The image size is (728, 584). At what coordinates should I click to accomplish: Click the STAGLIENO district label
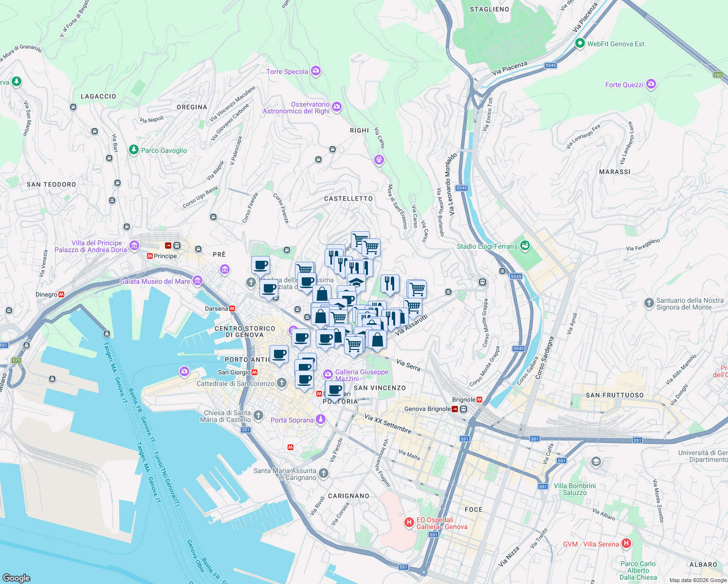490,9
